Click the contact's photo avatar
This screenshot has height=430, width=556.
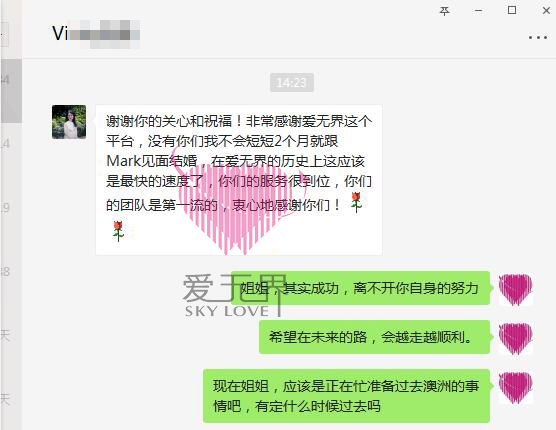(69, 122)
